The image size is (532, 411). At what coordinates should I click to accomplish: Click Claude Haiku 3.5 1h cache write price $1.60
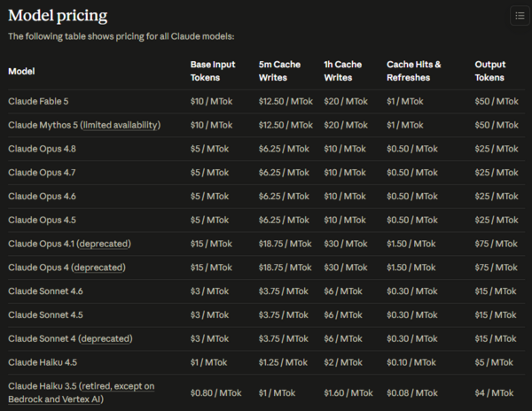348,392
